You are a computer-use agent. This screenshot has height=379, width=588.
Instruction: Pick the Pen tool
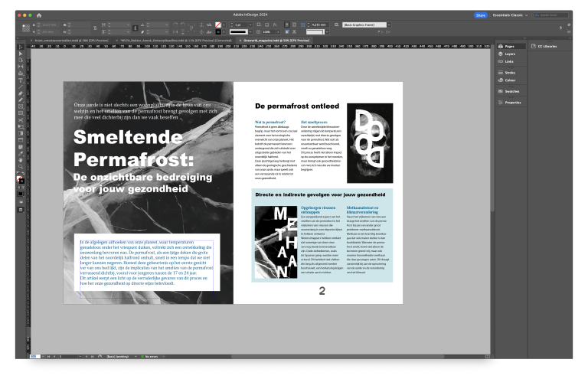(21, 93)
